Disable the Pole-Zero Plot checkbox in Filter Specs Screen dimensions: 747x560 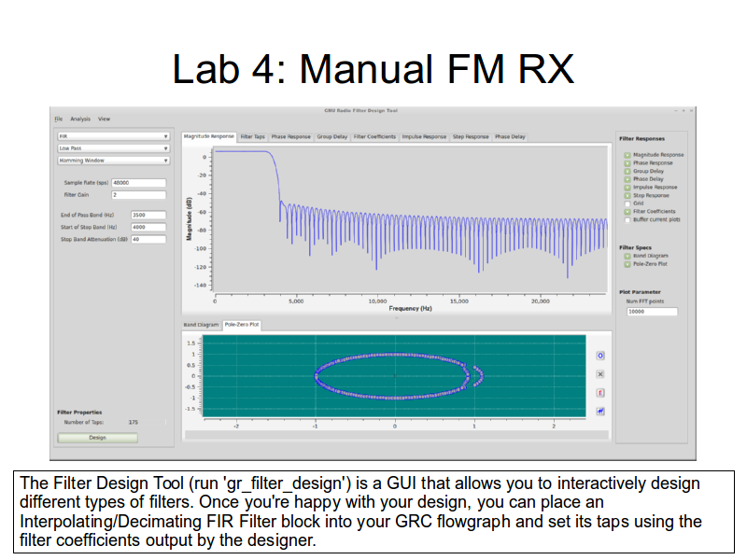click(627, 264)
